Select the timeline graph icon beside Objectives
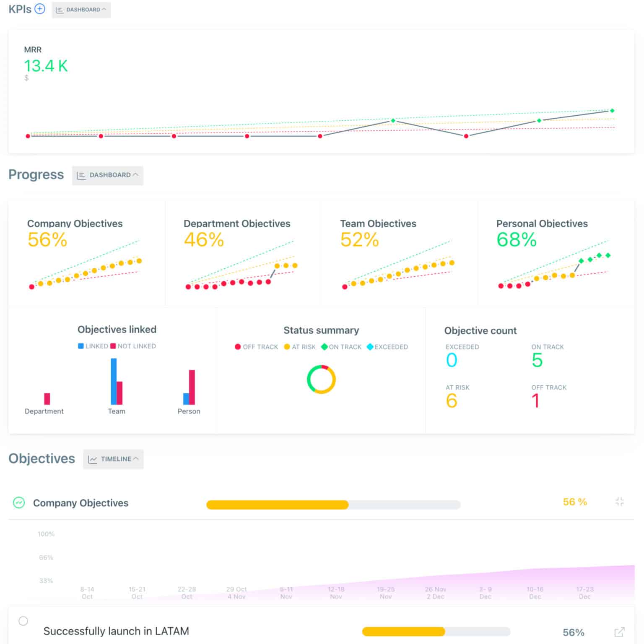Viewport: 644px width, 644px height. coord(93,459)
